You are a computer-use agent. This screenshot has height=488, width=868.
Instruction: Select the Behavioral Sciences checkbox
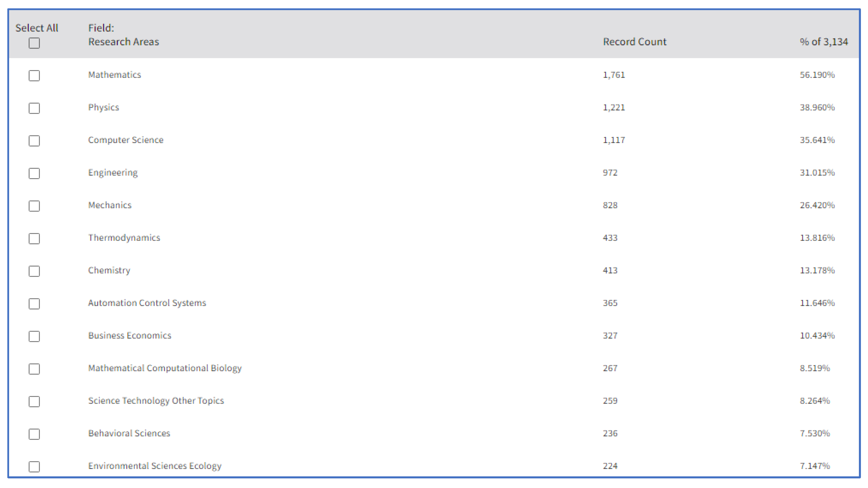pyautogui.click(x=34, y=434)
